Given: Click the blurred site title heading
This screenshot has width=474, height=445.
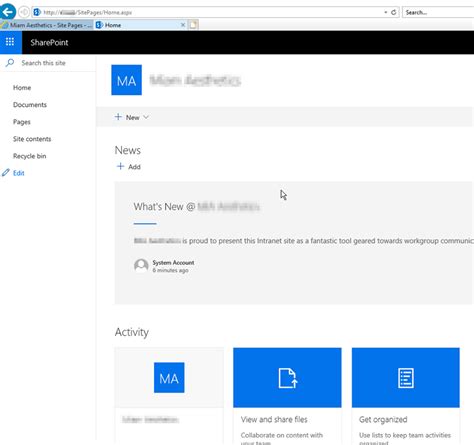Looking at the screenshot, I should 195,80.
